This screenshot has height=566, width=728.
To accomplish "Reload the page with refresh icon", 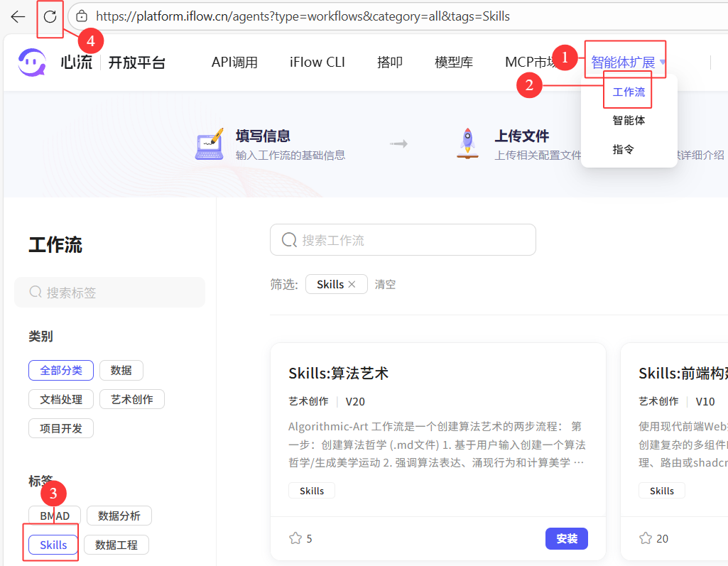I will pyautogui.click(x=50, y=16).
